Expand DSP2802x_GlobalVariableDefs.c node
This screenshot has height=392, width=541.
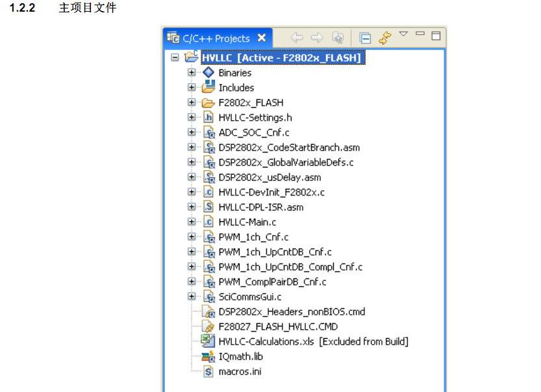[192, 162]
